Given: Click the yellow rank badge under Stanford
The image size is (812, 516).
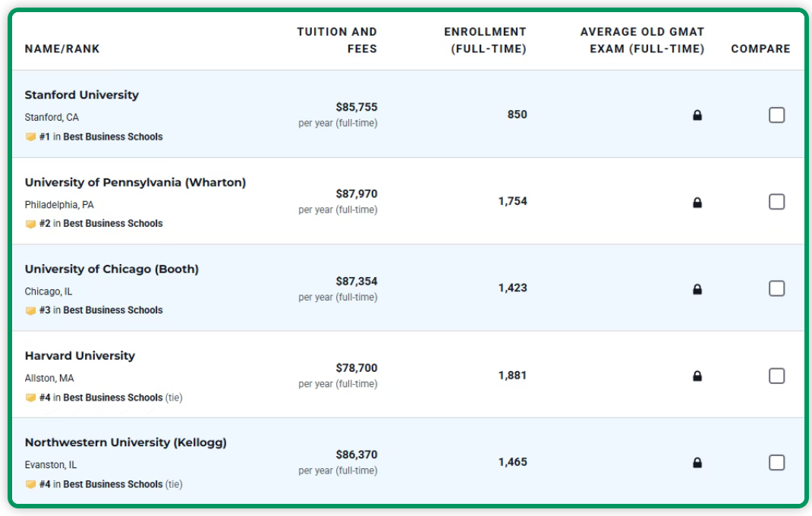Looking at the screenshot, I should coord(30,137).
